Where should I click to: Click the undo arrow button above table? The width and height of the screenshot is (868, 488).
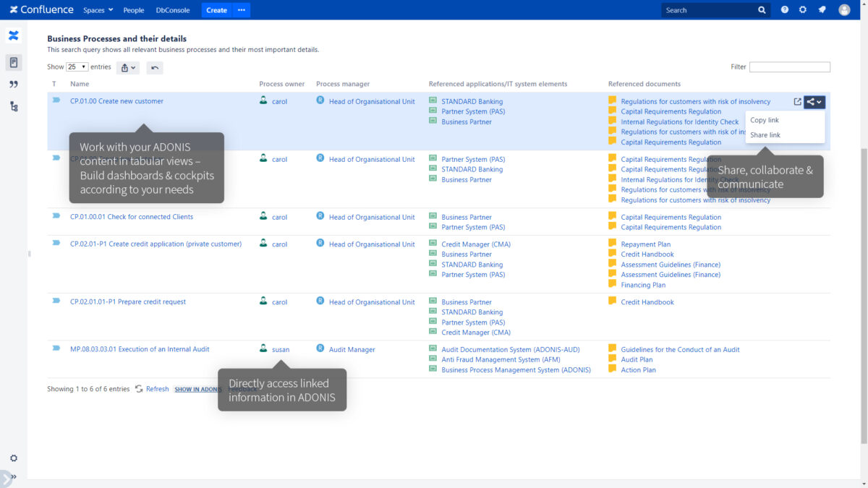154,67
